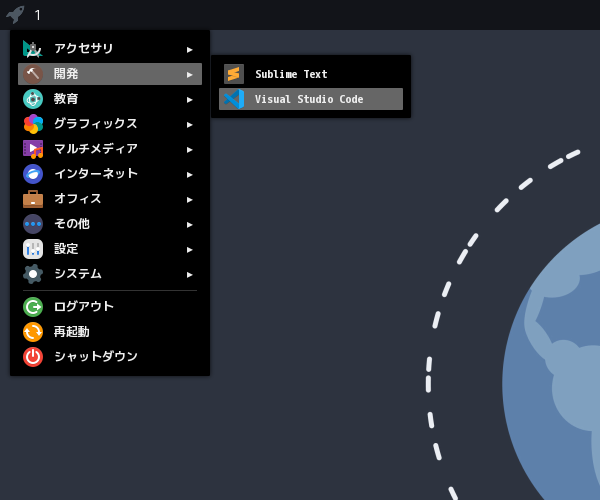The image size is (600, 500).
Task: Launch Visual Studio Code from submenu
Action: (x=311, y=99)
